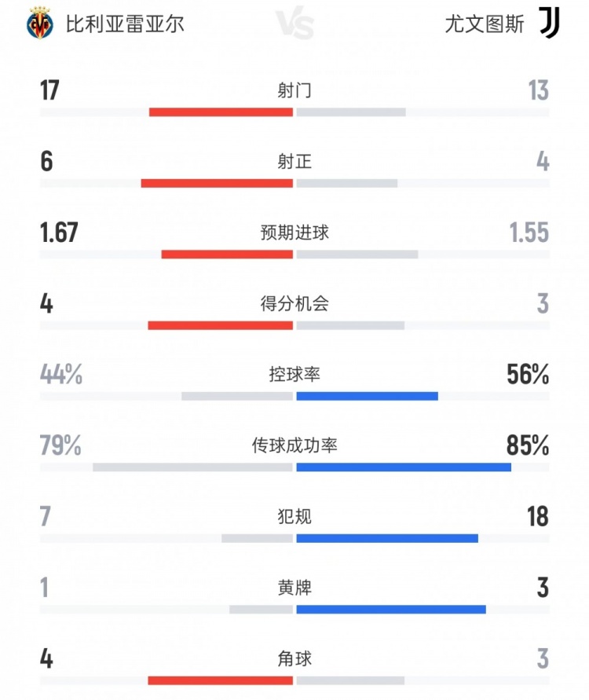
Task: Click the blue 犯规 bar for Juventus
Action: 387,538
